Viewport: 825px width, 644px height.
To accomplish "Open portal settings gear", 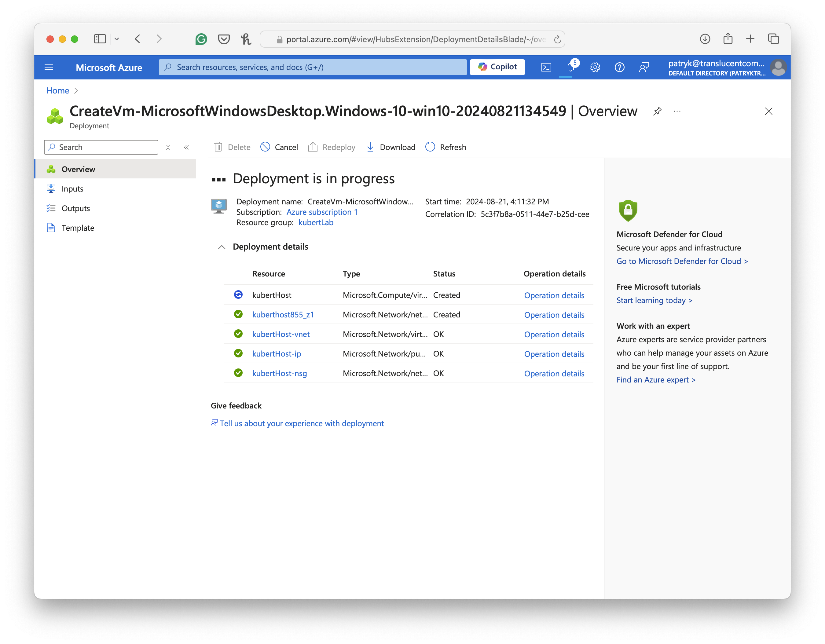I will 595,67.
